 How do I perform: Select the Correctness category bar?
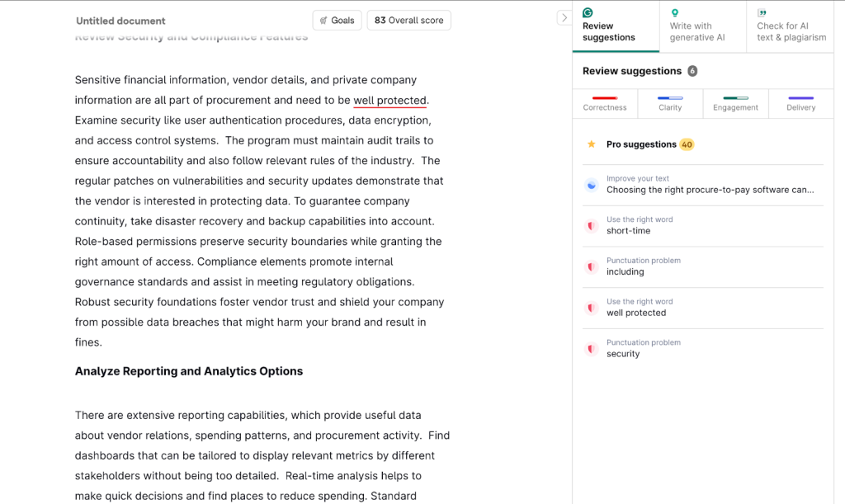(x=605, y=103)
